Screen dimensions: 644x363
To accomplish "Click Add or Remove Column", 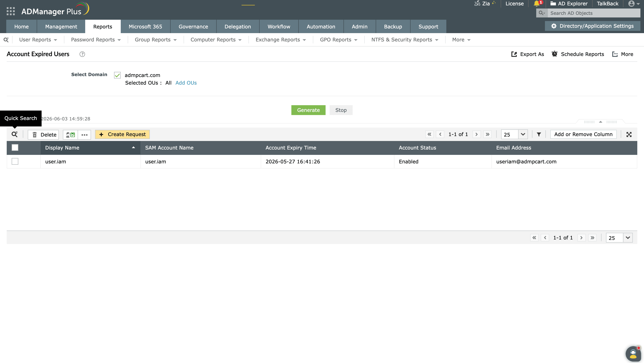I will click(x=583, y=134).
